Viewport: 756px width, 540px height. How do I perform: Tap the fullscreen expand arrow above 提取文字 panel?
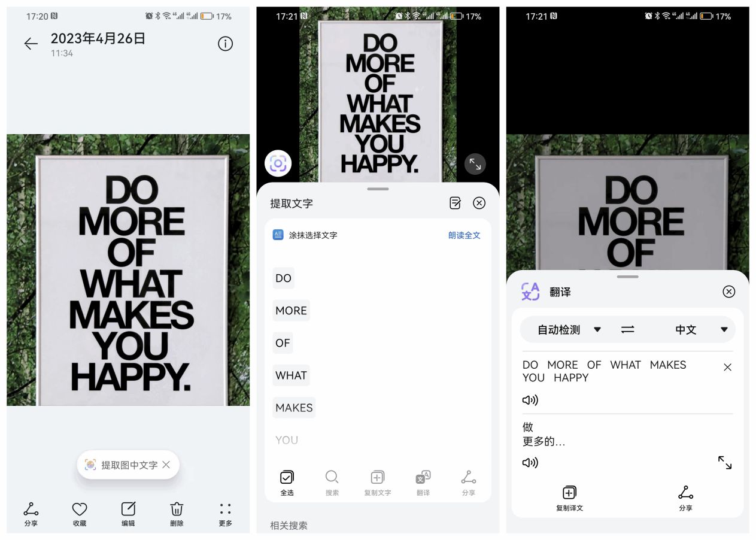click(x=475, y=163)
